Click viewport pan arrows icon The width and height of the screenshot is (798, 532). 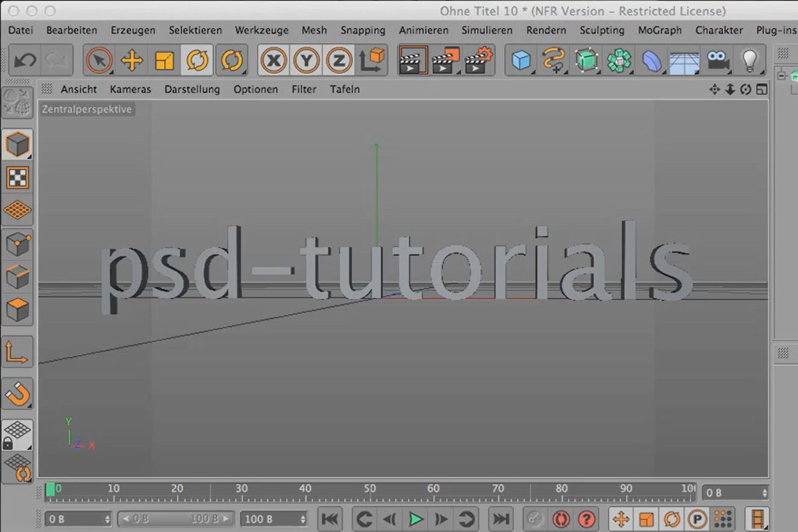point(715,89)
